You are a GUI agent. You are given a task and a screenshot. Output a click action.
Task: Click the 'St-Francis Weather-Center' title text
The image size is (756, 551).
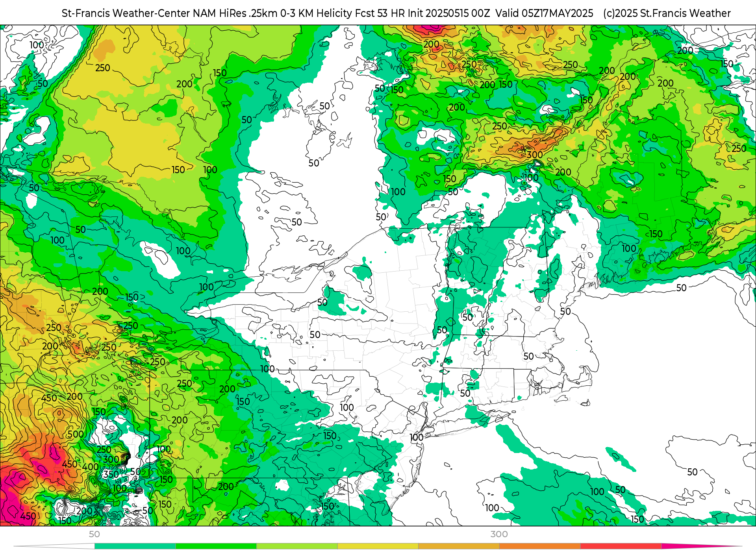(126, 13)
